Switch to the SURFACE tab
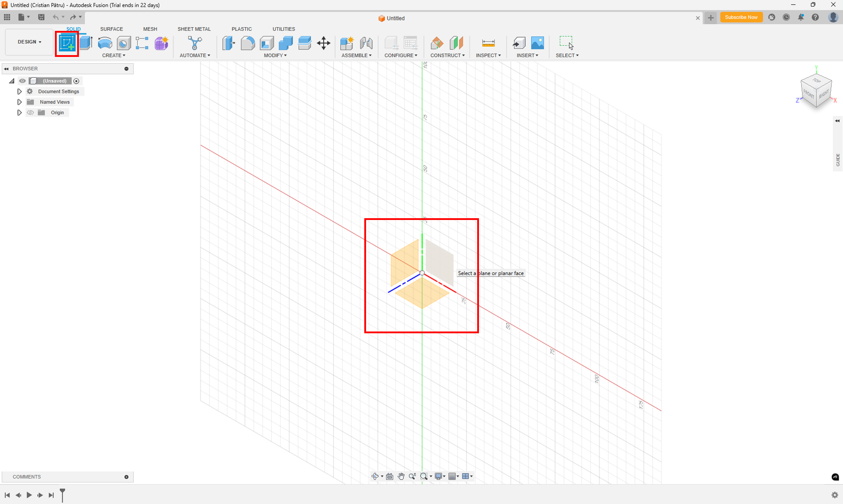Screen dimensions: 843x504 [111, 29]
